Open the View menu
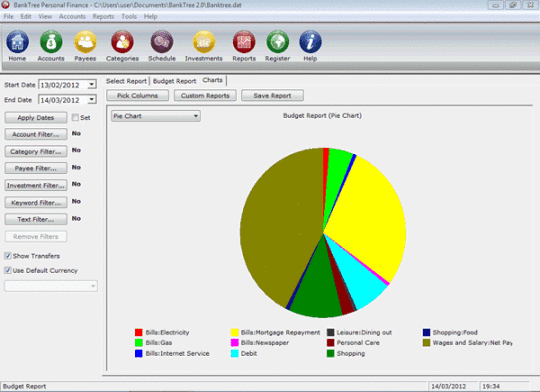This screenshot has width=540, height=392. [x=45, y=16]
